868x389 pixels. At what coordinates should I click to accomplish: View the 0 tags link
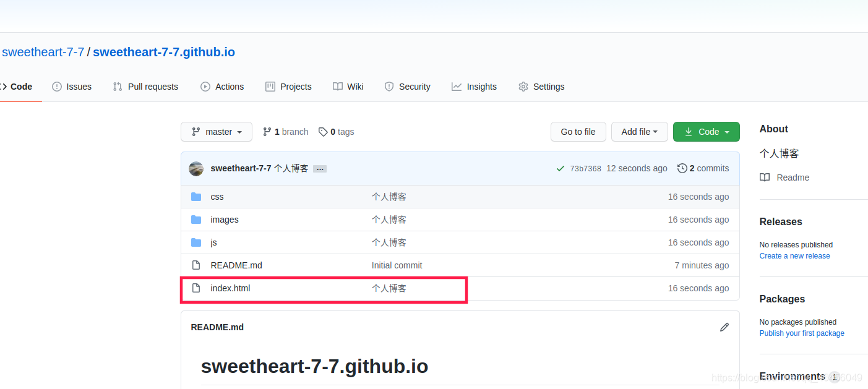tap(336, 132)
